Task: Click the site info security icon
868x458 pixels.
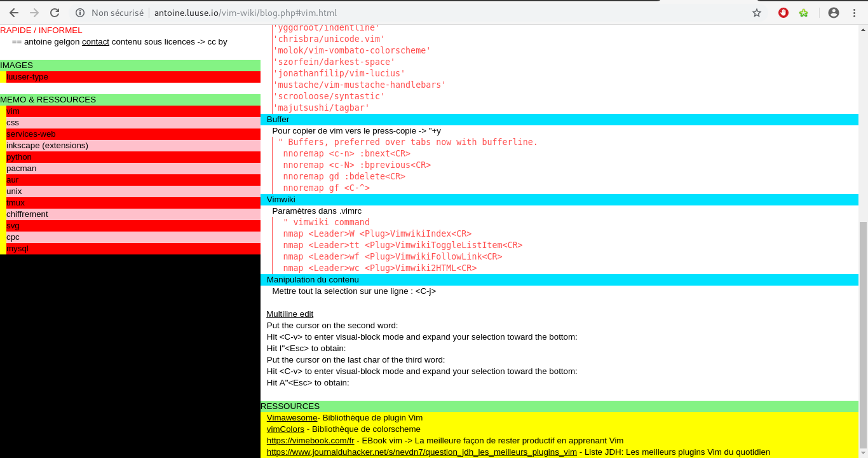Action: [x=80, y=13]
